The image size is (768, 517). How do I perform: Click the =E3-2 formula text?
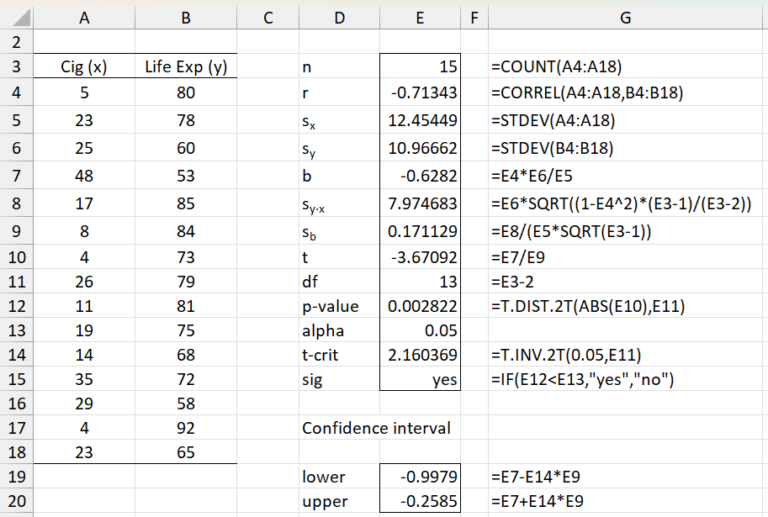pyautogui.click(x=512, y=282)
